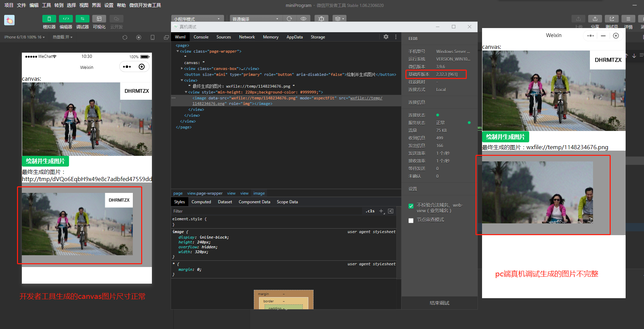Click the simulator rotate refresh icon
The height and width of the screenshot is (329, 644).
click(125, 37)
